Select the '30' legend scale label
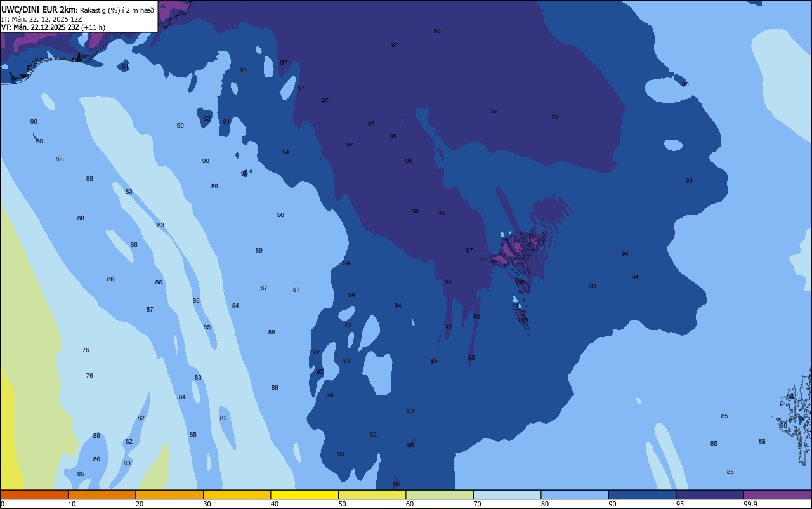 (207, 504)
